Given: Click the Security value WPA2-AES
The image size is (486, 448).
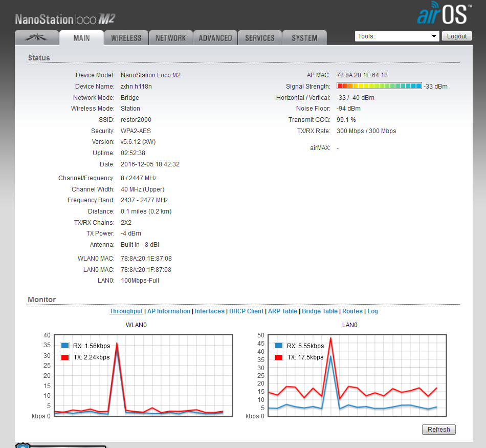Looking at the screenshot, I should (136, 131).
